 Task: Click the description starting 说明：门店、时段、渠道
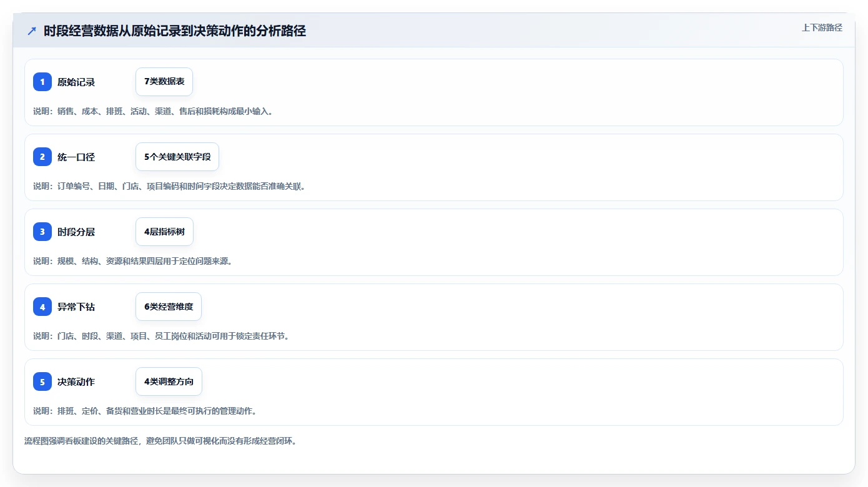click(x=161, y=336)
